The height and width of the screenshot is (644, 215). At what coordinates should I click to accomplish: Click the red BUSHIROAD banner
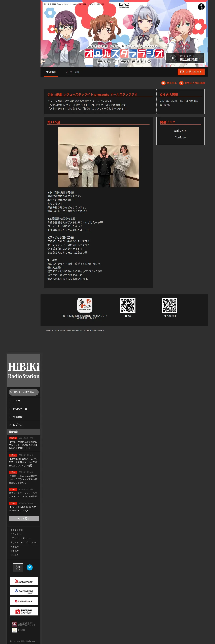(24, 581)
